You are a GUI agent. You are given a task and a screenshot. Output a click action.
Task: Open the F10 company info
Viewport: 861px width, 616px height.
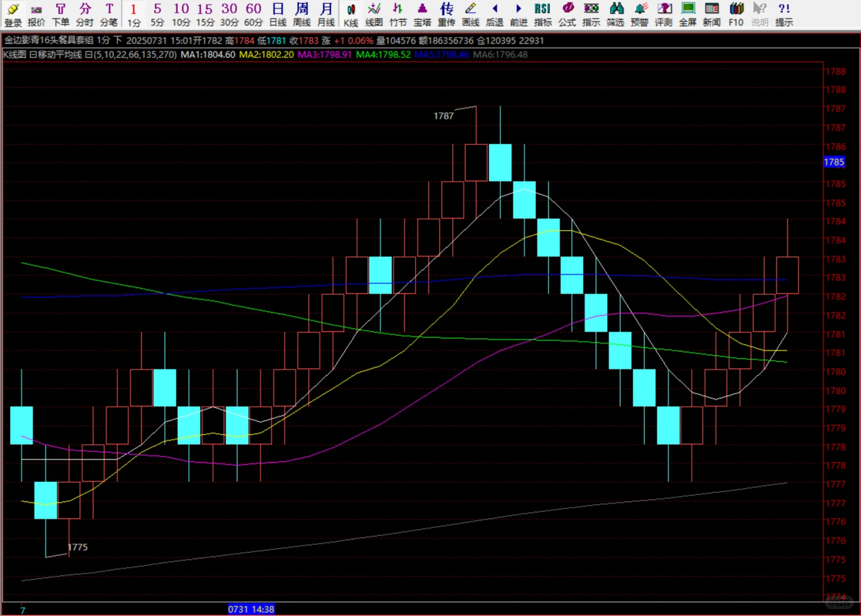[x=736, y=15]
